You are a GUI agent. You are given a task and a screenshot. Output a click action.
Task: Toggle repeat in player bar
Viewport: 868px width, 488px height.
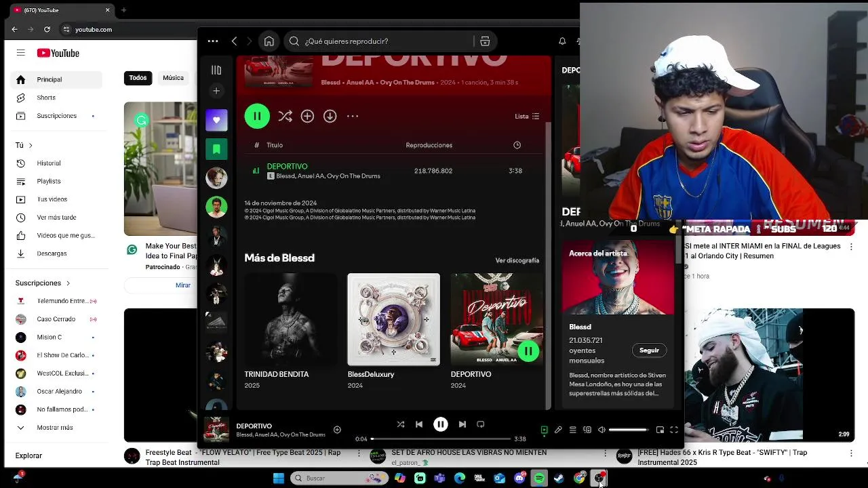481,424
